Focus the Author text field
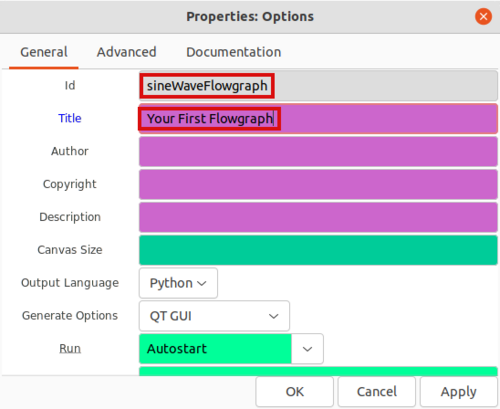 click(318, 151)
